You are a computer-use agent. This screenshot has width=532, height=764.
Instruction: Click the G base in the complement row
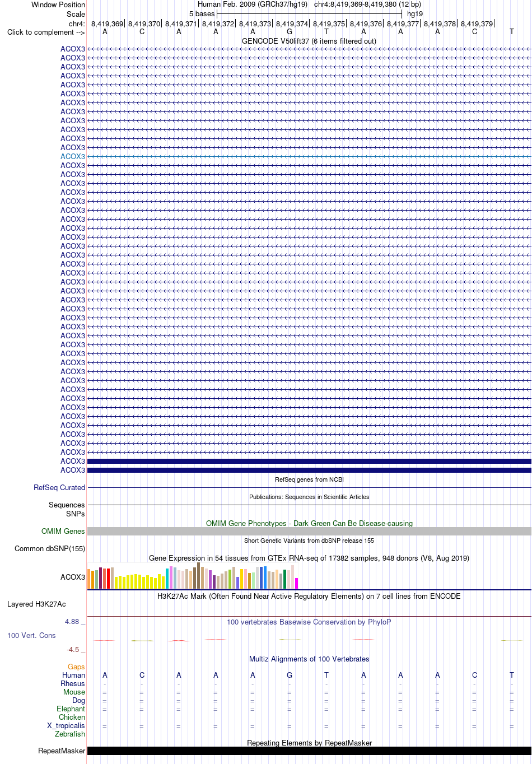pos(290,32)
